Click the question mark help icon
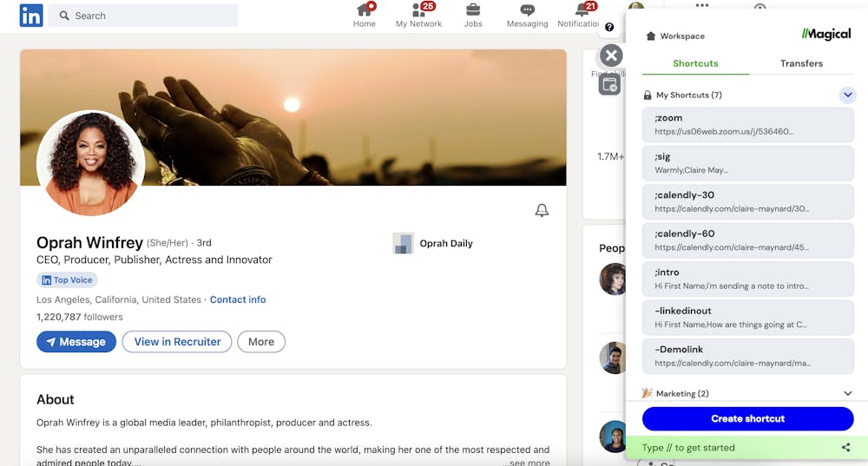This screenshot has height=466, width=868. [609, 27]
